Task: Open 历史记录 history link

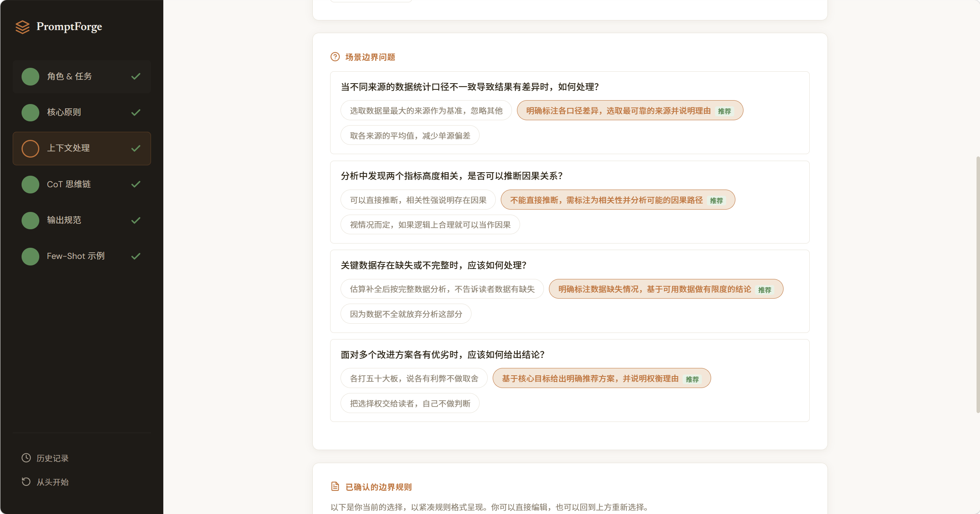Action: 52,458
